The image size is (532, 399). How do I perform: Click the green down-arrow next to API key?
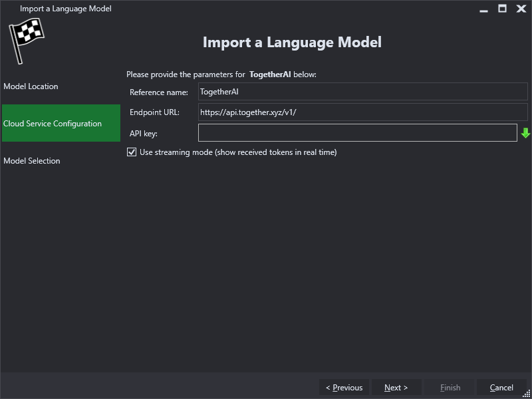tap(525, 133)
